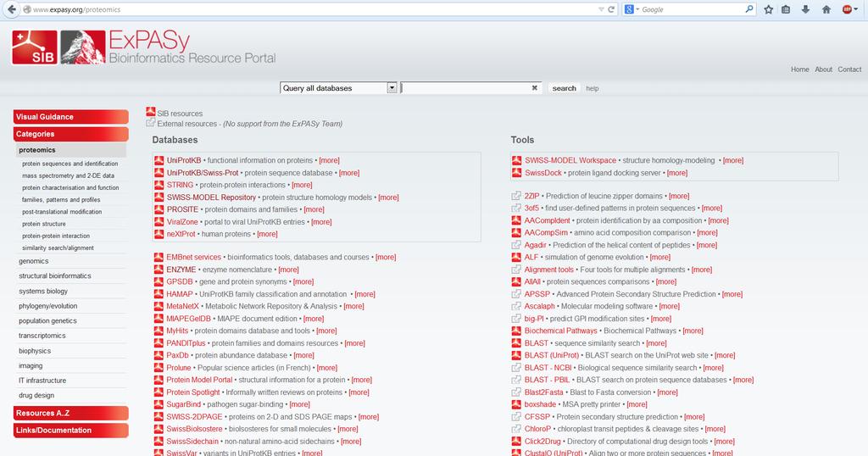Click the SIB logo

coord(34,47)
